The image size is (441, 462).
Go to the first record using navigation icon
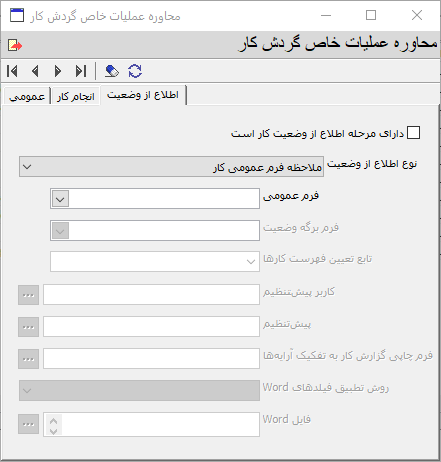[12, 71]
